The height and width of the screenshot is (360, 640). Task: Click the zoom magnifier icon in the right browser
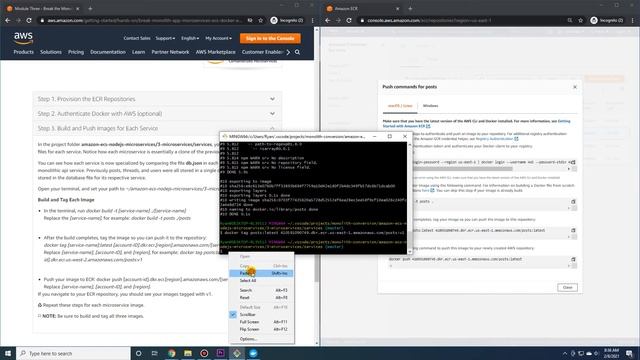(x=570, y=20)
